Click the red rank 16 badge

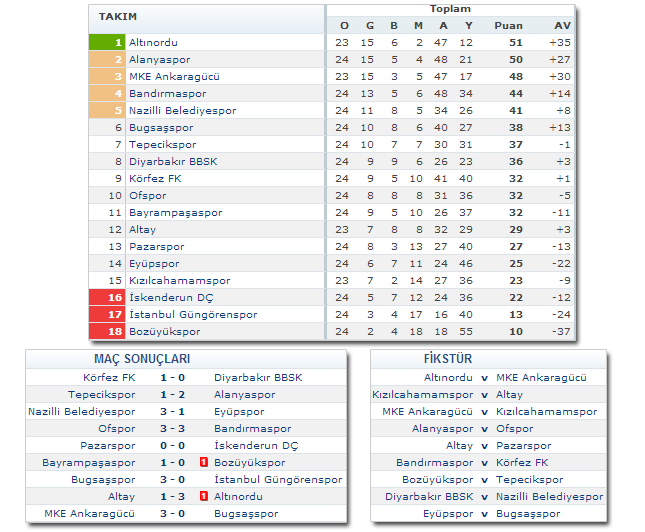point(106,297)
